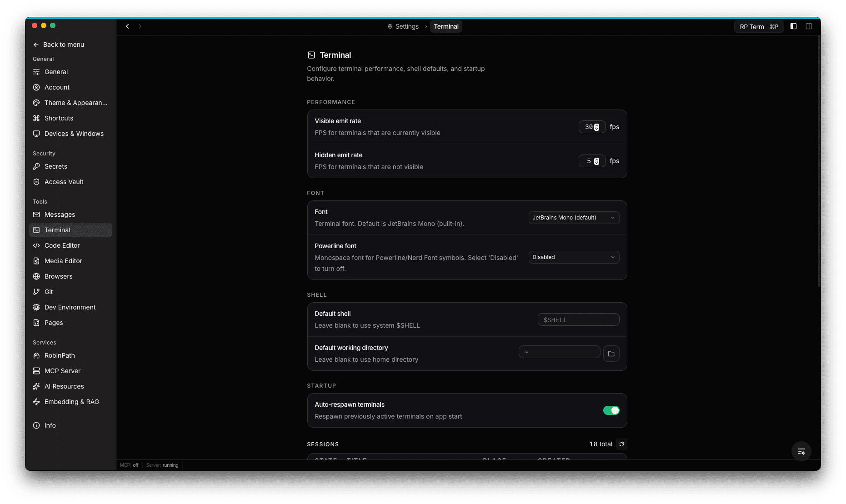The image size is (846, 504).
Task: Open the Font dropdown showing JetBrains Mono
Action: (x=574, y=218)
